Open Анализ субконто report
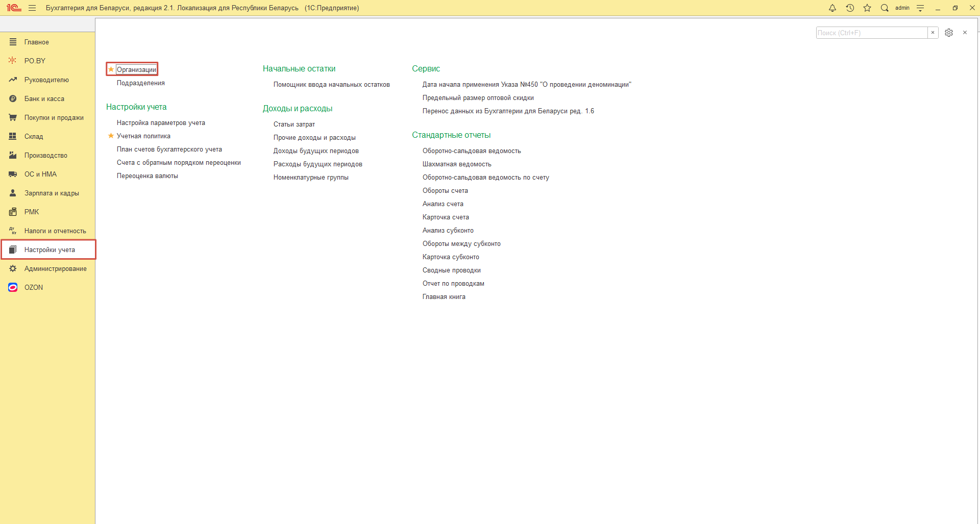Viewport: 980px width, 524px height. click(x=448, y=230)
